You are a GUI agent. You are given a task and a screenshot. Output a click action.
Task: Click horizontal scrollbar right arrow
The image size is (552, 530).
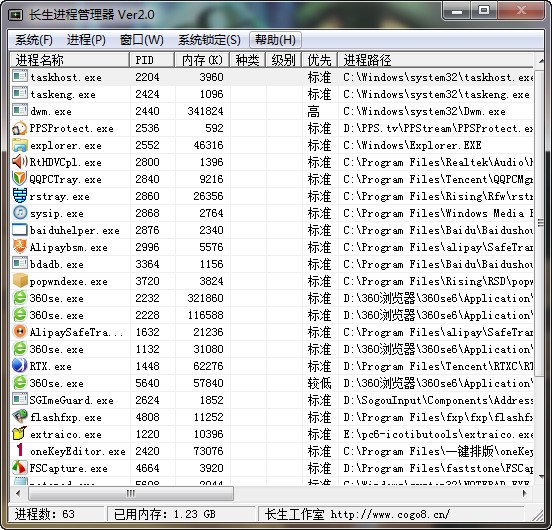click(525, 493)
